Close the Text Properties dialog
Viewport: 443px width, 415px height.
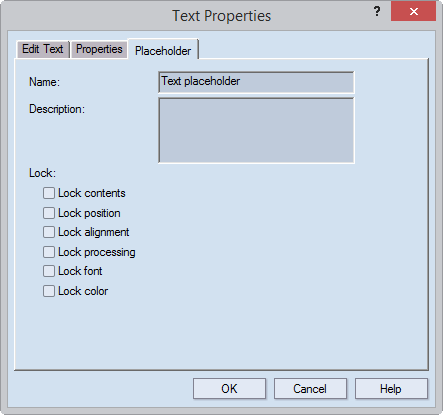click(413, 12)
